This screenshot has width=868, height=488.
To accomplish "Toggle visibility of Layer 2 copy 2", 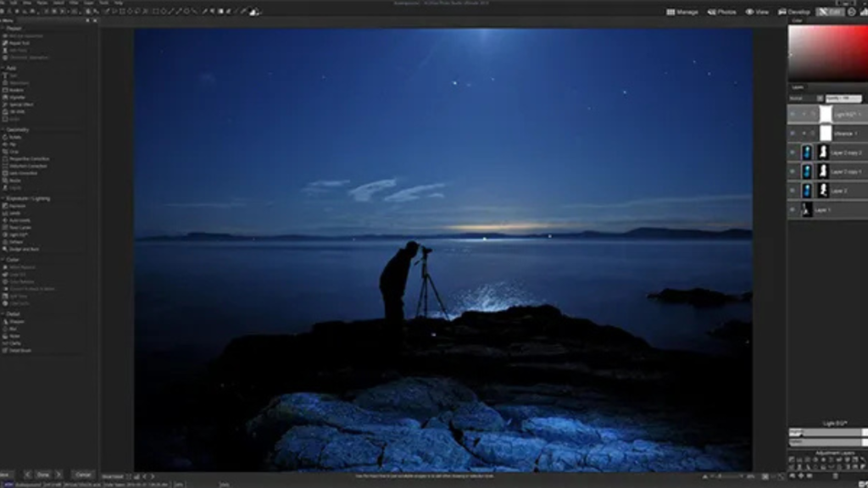I will pos(793,152).
